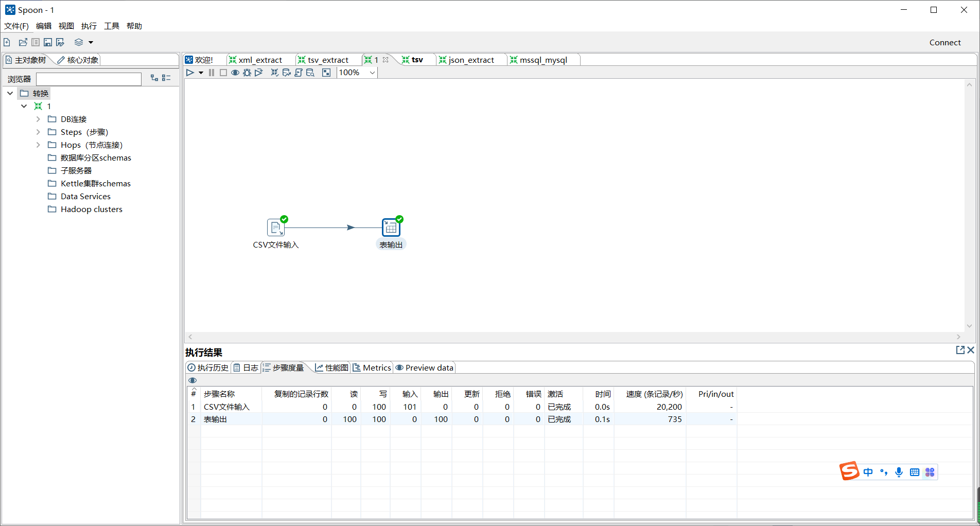The width and height of the screenshot is (980, 526).
Task: Collapse the transformation 1 tree node
Action: click(24, 106)
